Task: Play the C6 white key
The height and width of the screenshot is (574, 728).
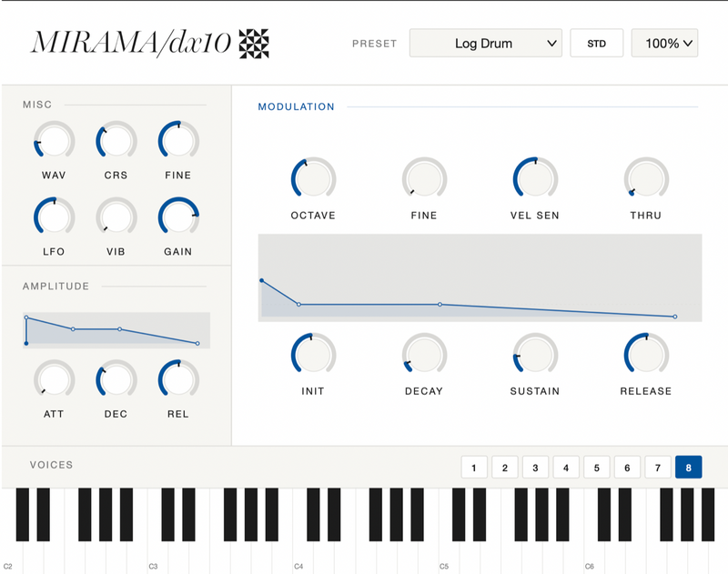Action: (593, 555)
